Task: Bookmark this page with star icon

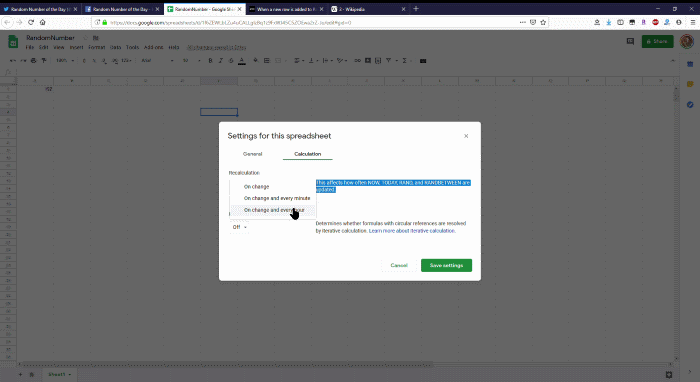Action: coord(543,22)
